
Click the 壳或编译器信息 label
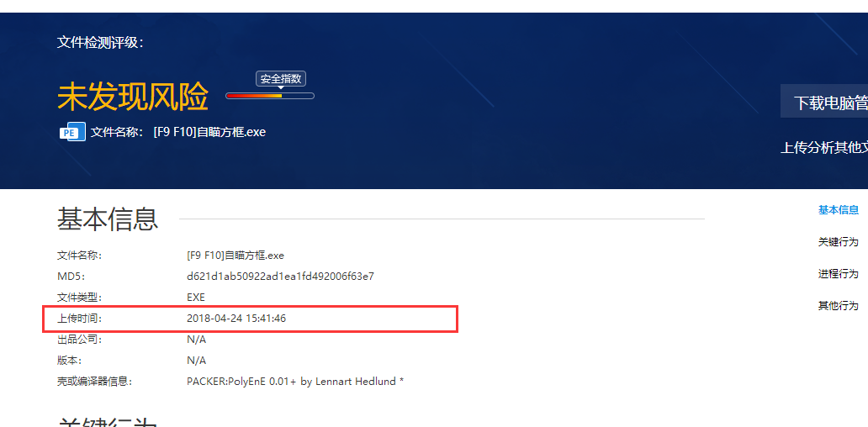point(95,382)
